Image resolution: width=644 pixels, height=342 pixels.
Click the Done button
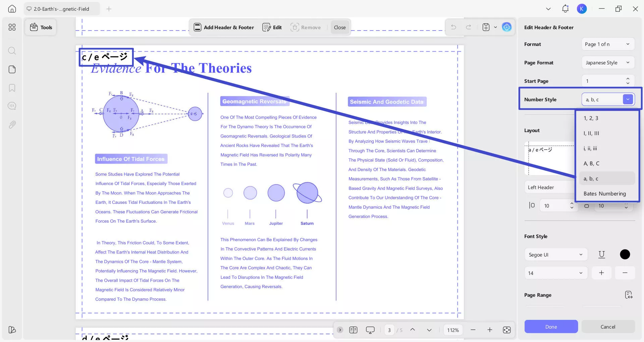[x=551, y=326]
